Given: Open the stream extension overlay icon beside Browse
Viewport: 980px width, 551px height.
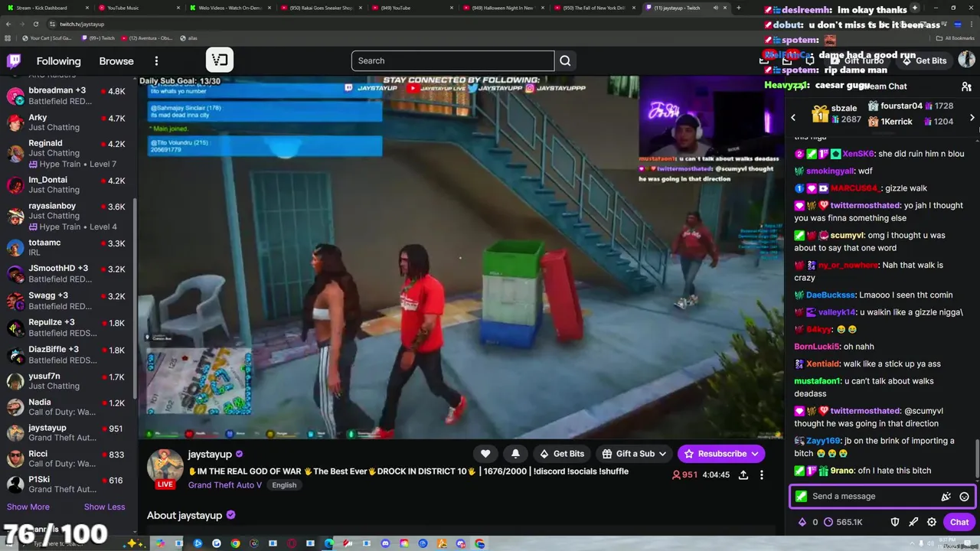Looking at the screenshot, I should click(x=219, y=60).
